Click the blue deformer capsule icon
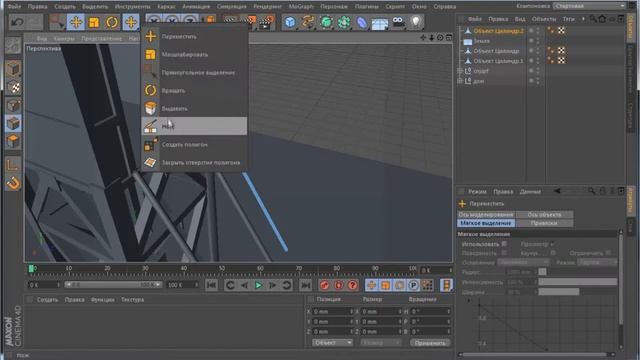The image size is (640, 360). (362, 22)
